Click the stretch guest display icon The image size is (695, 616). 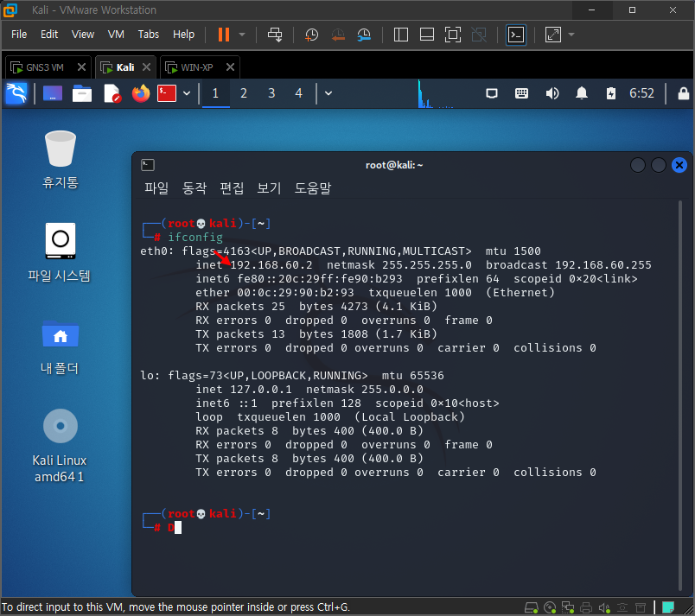(552, 35)
